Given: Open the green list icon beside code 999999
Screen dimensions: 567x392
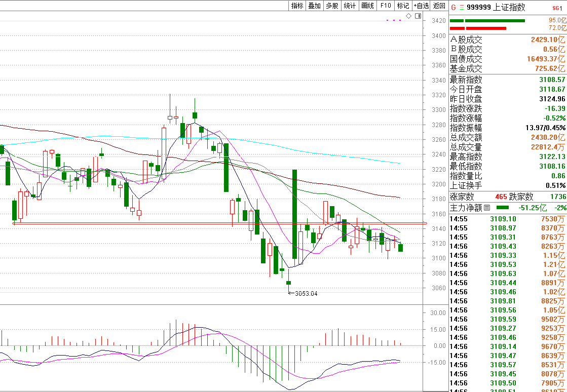Looking at the screenshot, I should [462, 7].
